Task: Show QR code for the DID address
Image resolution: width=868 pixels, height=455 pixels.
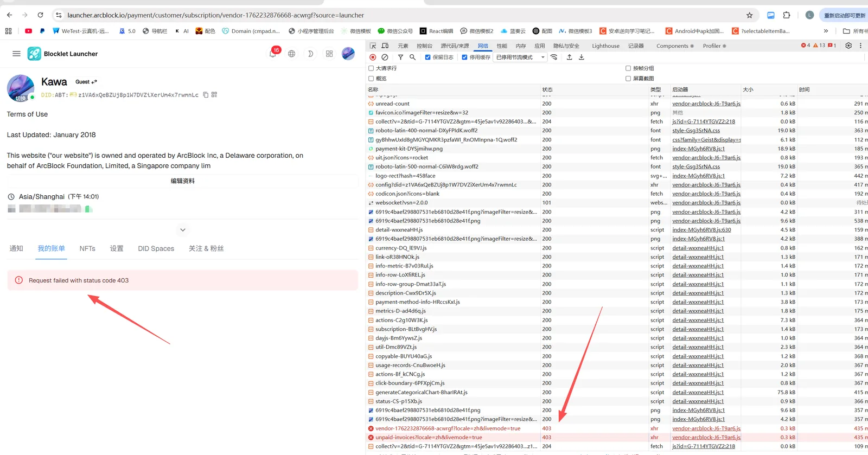Action: pos(214,95)
